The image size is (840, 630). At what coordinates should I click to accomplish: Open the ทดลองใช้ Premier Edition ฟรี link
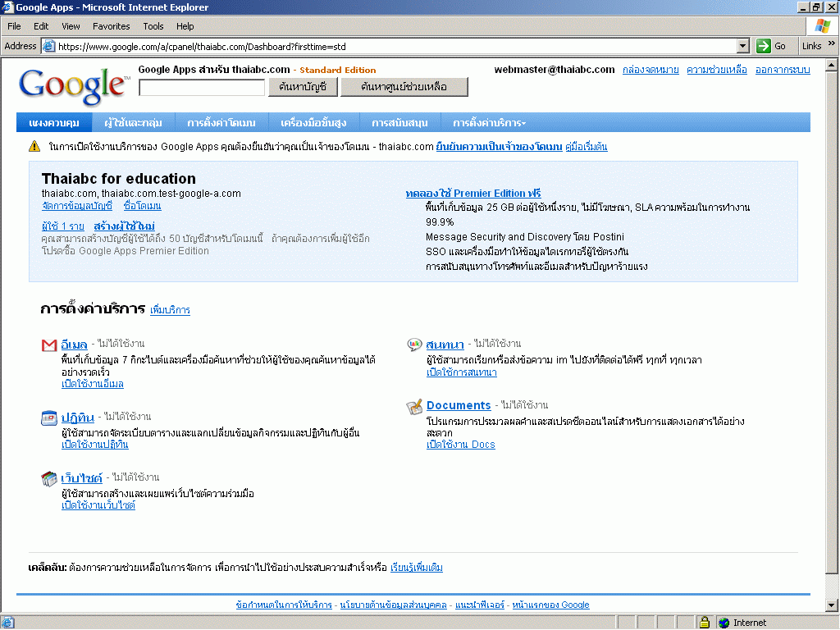point(473,194)
